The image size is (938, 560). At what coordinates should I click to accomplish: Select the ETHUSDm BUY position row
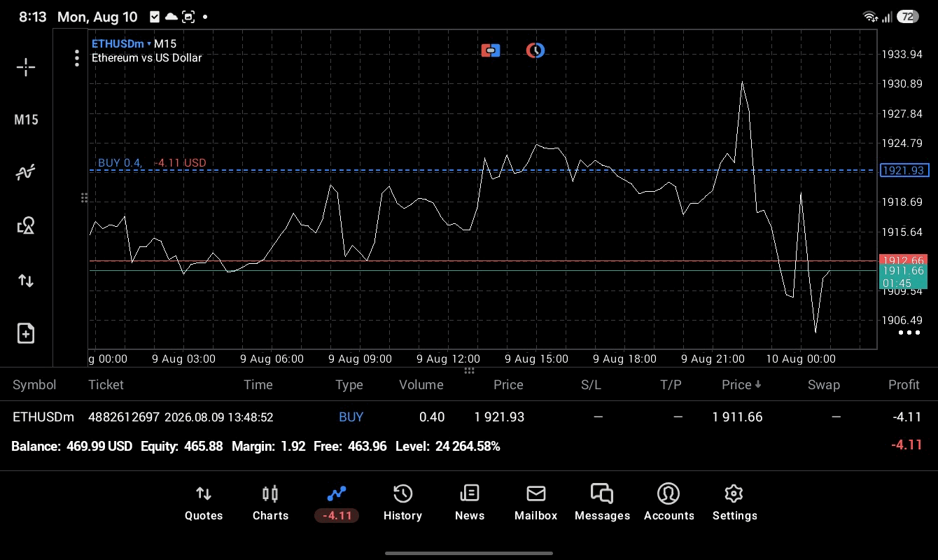[x=469, y=416]
